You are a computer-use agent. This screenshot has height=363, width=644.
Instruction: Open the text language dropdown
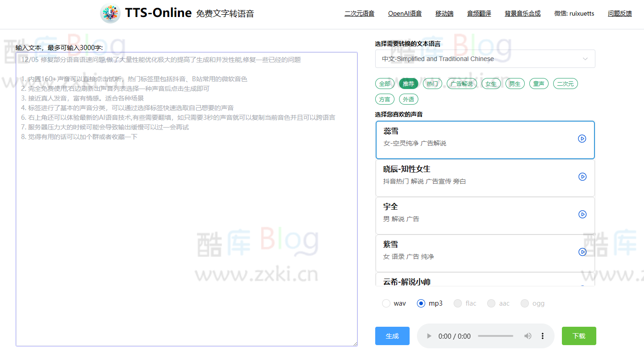click(x=485, y=59)
